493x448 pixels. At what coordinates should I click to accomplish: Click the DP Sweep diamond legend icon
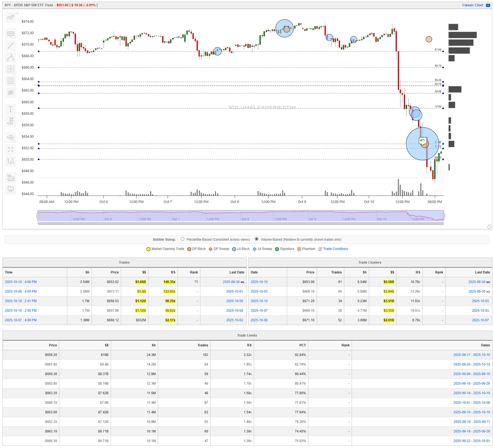(211, 249)
